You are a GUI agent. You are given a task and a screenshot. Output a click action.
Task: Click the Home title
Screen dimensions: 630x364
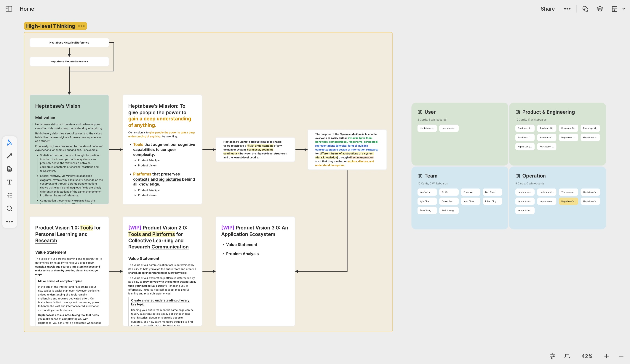click(27, 9)
